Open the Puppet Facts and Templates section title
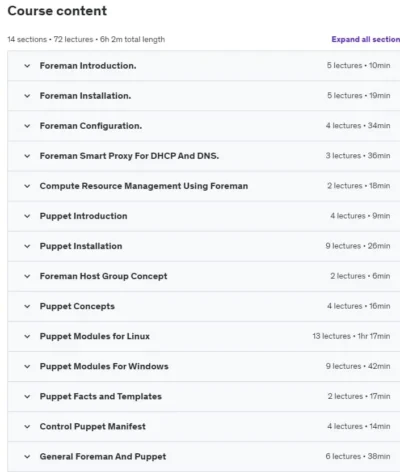 click(101, 396)
